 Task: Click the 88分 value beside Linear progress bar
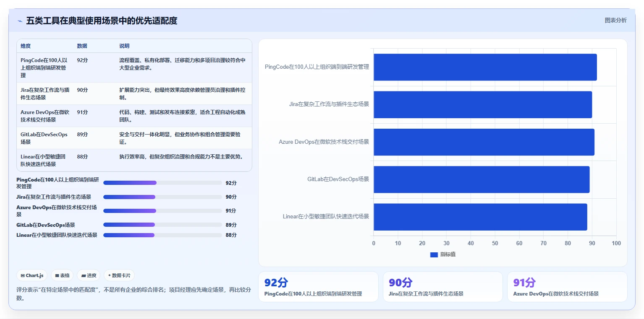(x=231, y=235)
